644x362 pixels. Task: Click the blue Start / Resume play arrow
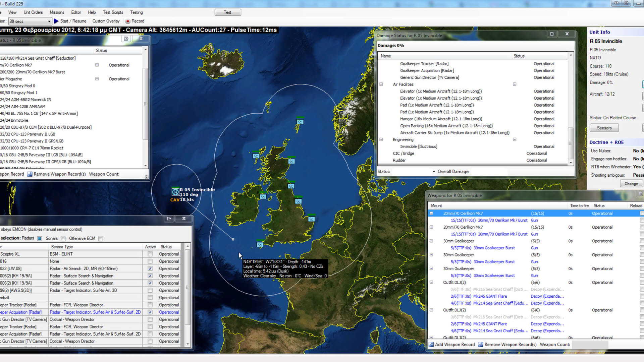coord(56,21)
